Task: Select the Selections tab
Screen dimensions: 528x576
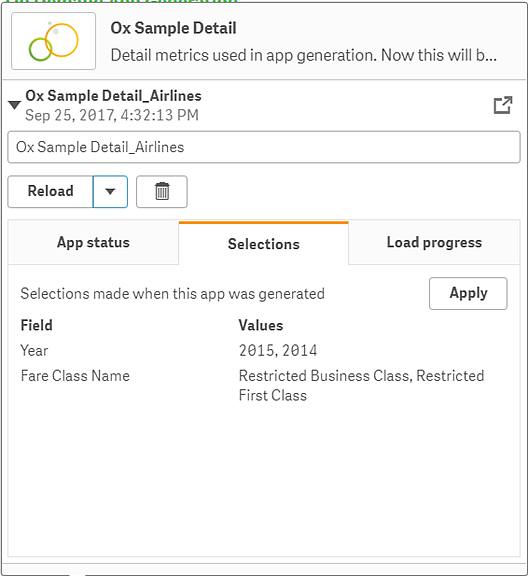Action: click(263, 244)
